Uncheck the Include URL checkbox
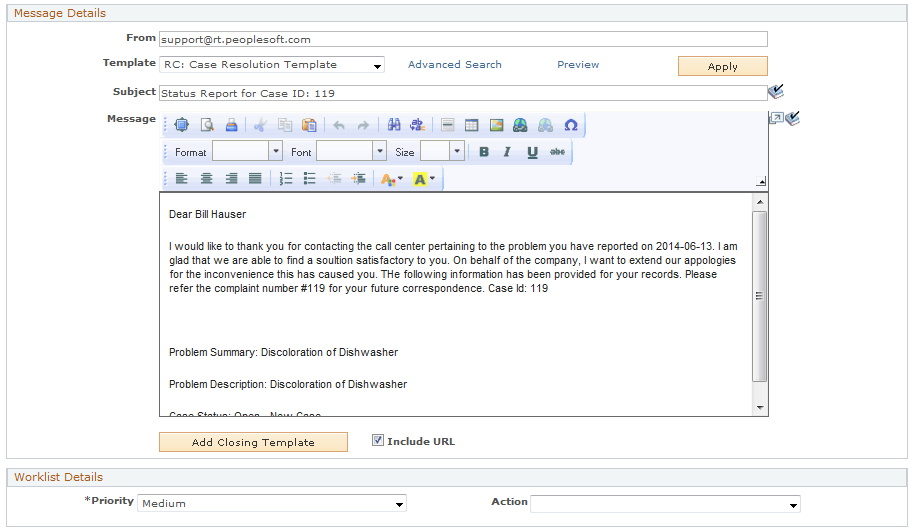Viewport: 915px width, 531px height. [378, 441]
